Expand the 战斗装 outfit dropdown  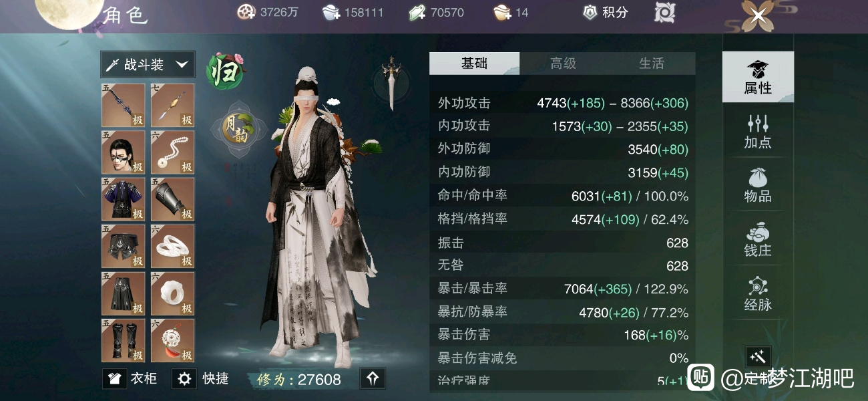click(x=148, y=65)
